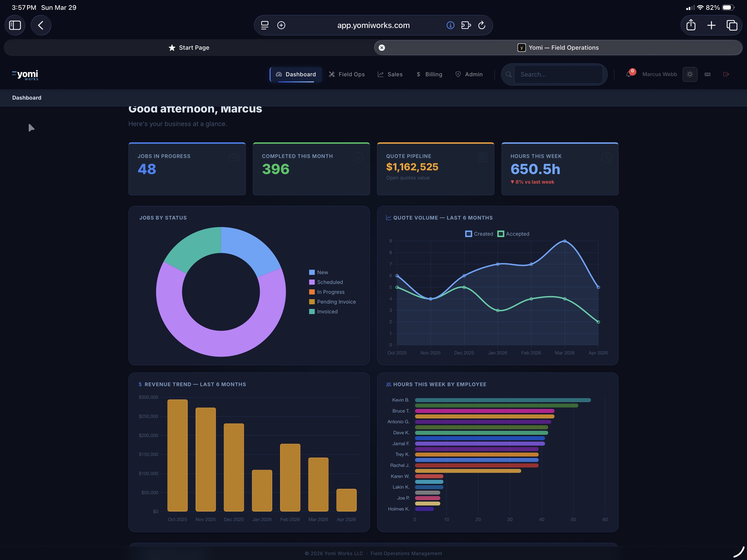
Task: Open notifications via the bell icon
Action: click(x=628, y=75)
